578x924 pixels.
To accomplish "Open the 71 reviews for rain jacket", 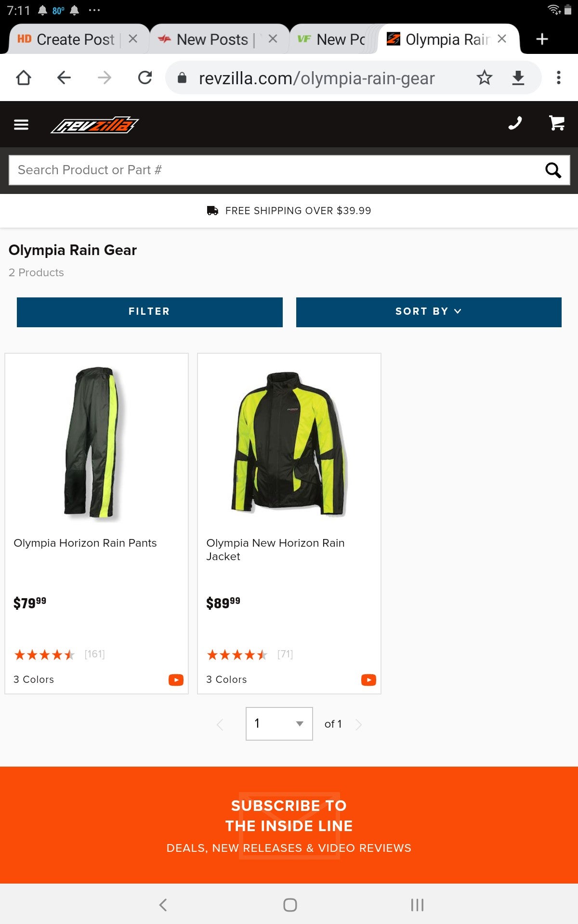I will coord(285,654).
